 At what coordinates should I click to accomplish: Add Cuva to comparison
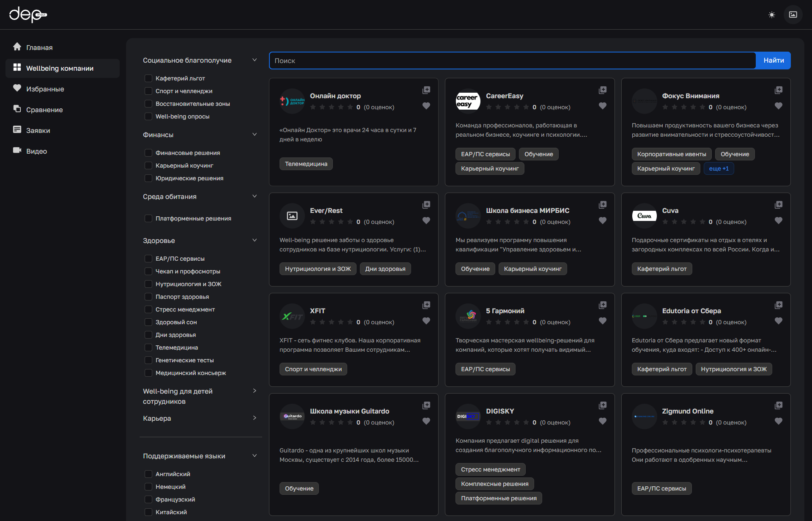tap(779, 205)
